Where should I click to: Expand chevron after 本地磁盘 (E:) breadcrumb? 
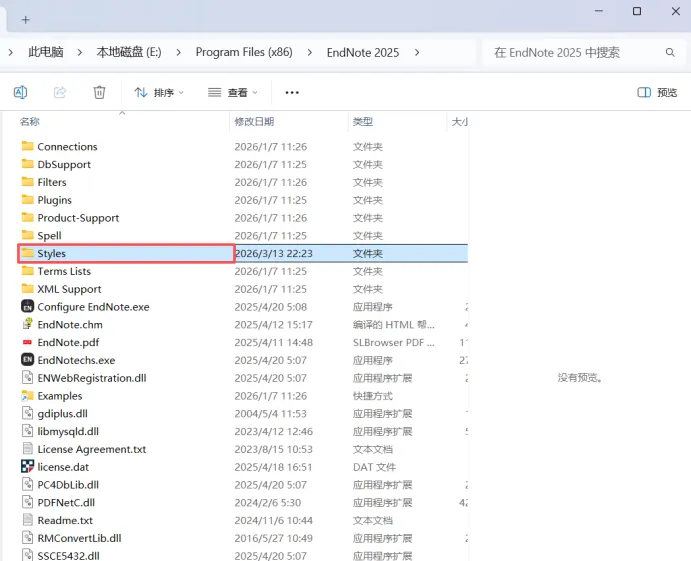(178, 52)
